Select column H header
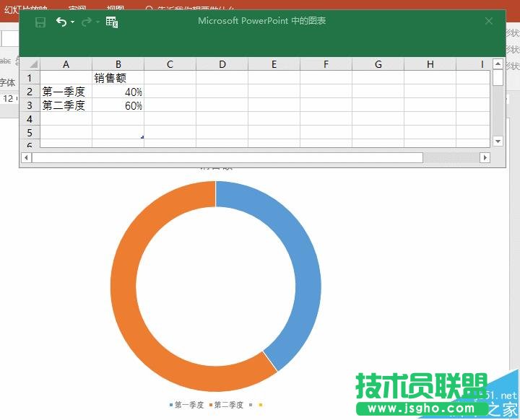520x420 pixels. (x=430, y=64)
